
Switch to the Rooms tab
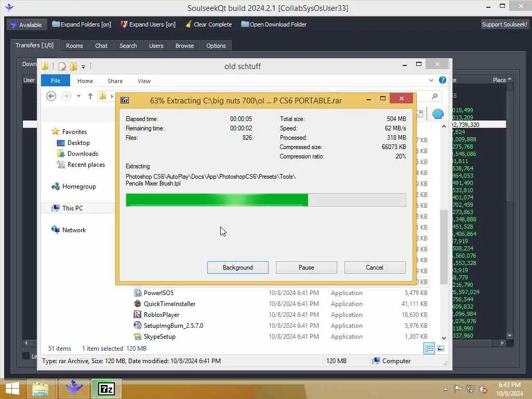tap(74, 46)
